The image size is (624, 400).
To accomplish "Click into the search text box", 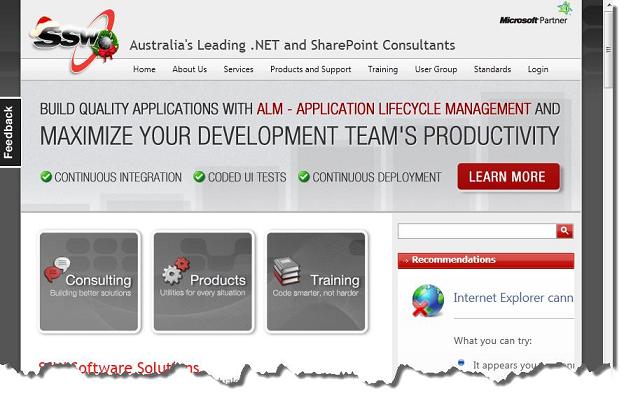I will coord(477,231).
